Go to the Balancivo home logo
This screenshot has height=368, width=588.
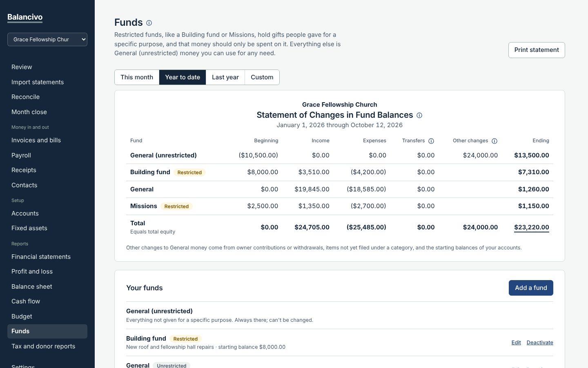[x=25, y=17]
